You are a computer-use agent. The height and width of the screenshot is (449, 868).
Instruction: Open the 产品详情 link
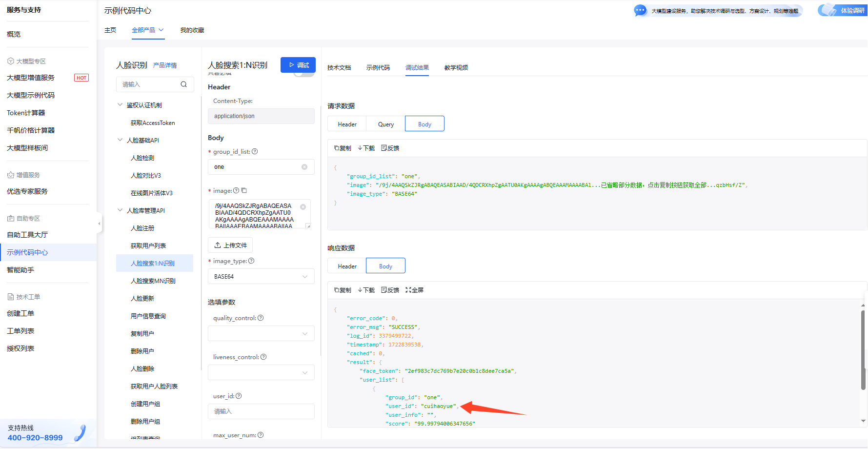(165, 65)
